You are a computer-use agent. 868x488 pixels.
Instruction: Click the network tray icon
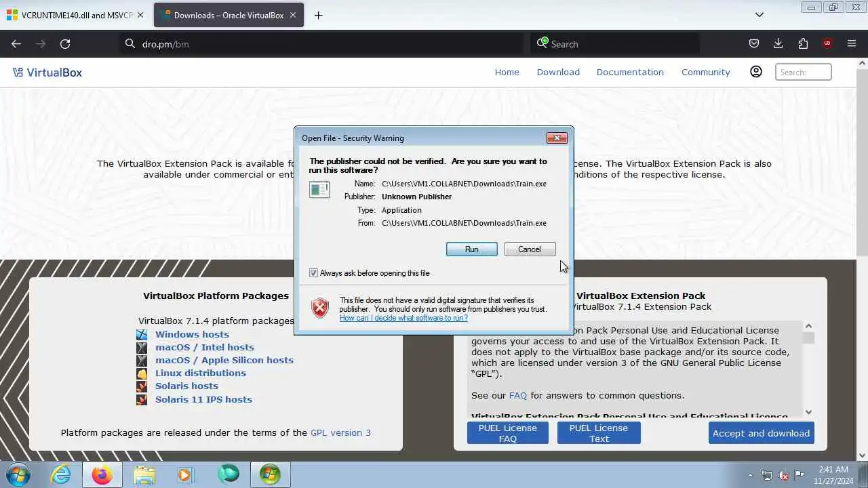click(767, 475)
